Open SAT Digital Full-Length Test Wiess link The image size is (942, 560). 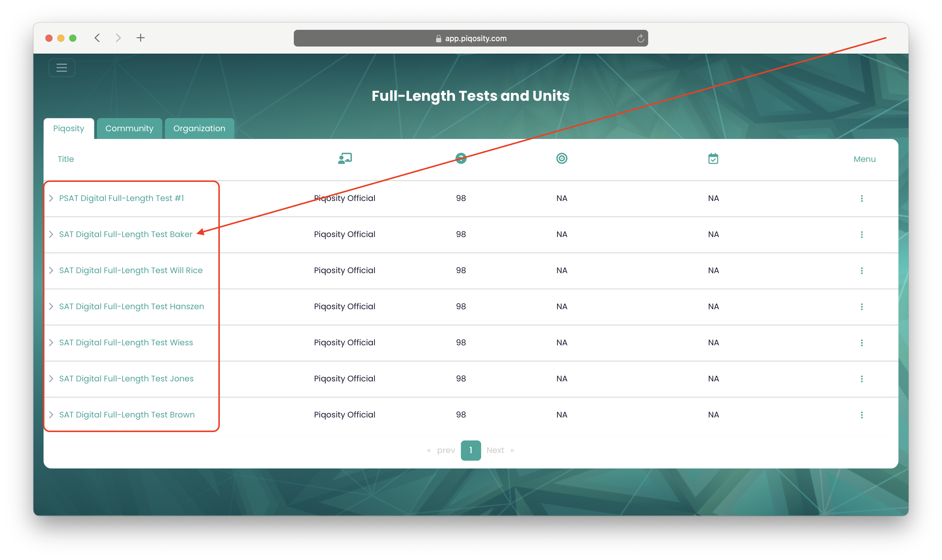click(126, 343)
